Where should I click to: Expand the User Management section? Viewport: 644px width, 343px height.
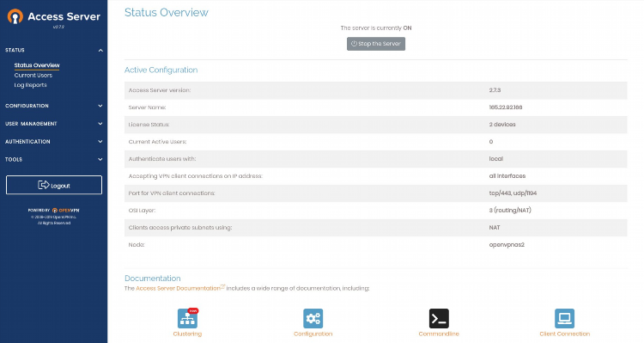[x=54, y=124]
